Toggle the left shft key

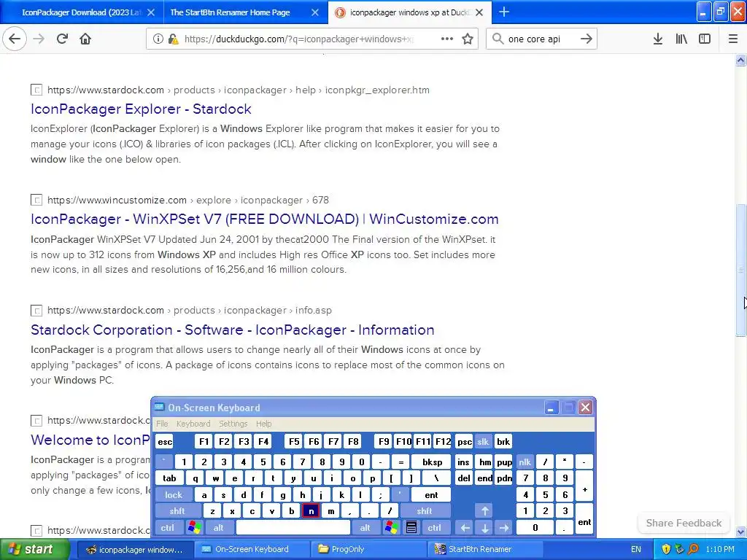coord(178,511)
